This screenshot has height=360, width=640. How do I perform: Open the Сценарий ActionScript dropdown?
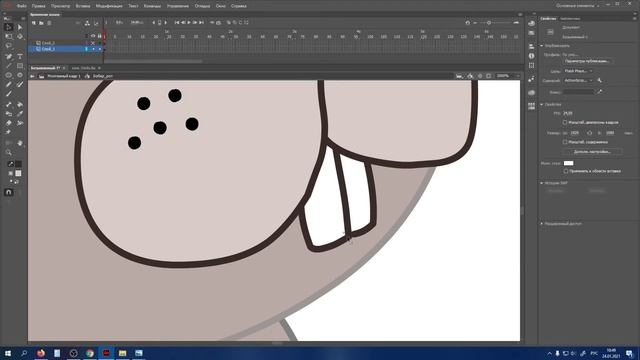[578, 80]
